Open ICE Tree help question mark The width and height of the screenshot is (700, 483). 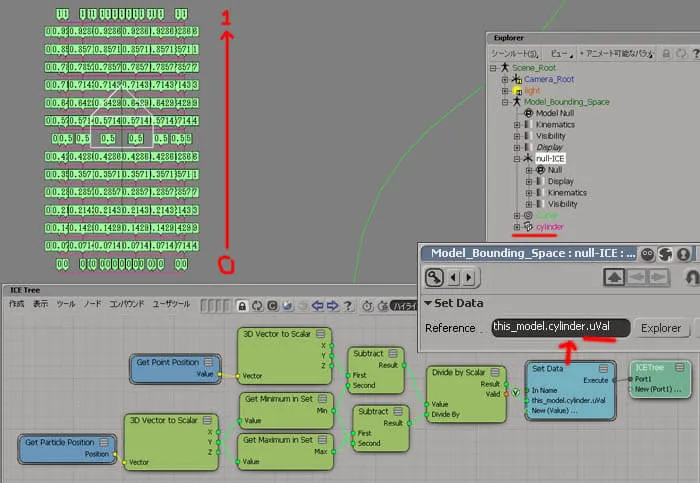click(348, 306)
